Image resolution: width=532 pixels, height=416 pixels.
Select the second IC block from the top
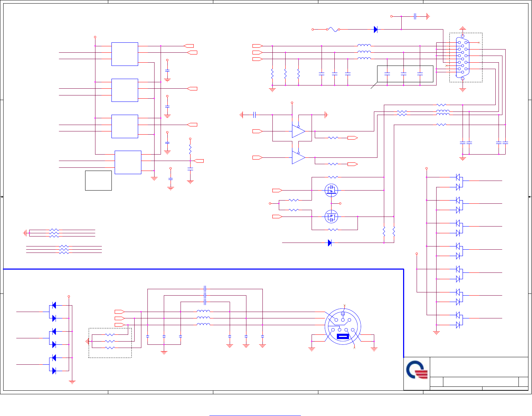[125, 90]
